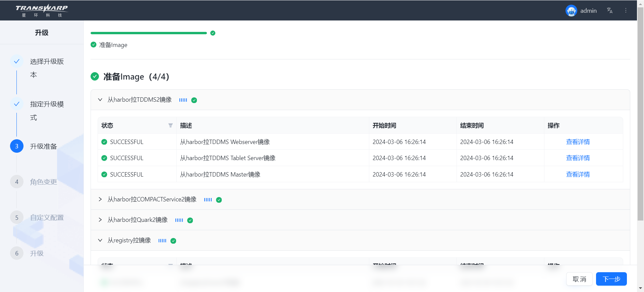Click the success check beside Quark2镜像
The height and width of the screenshot is (292, 644).
(190, 220)
